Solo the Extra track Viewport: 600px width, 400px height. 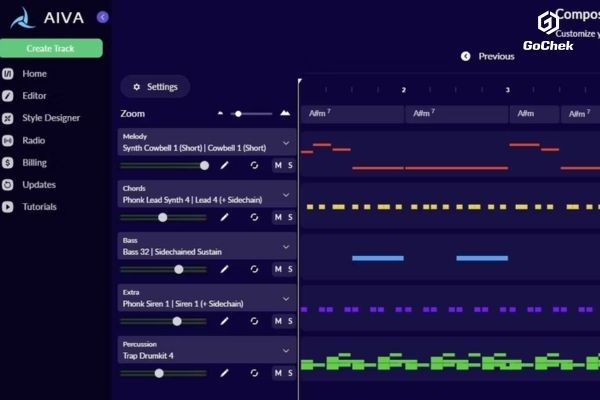[x=290, y=321]
